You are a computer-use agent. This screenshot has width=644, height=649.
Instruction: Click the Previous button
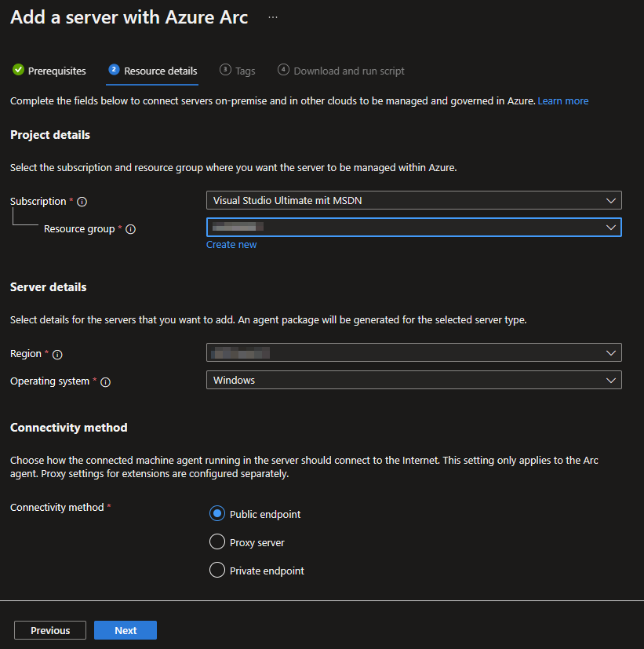[x=50, y=630]
